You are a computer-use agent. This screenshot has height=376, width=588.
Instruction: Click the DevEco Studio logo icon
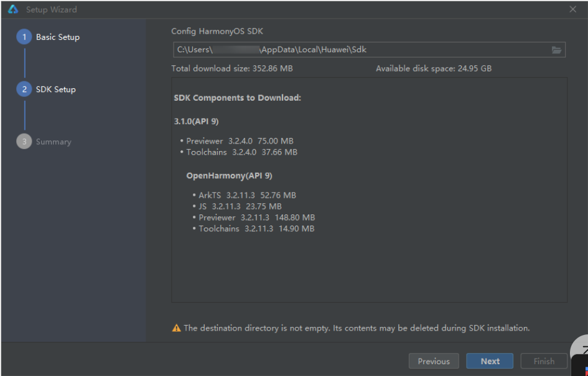12,9
